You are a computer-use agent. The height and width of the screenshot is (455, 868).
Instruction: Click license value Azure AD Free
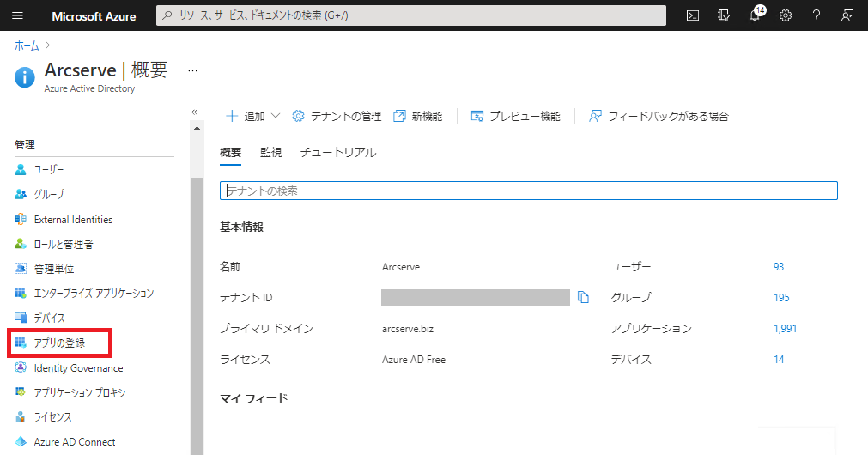[x=414, y=360]
